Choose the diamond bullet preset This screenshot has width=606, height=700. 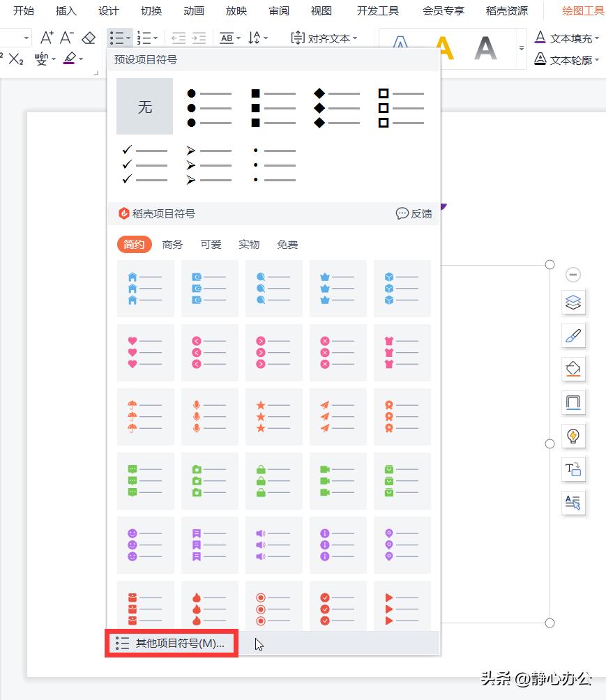pos(337,107)
